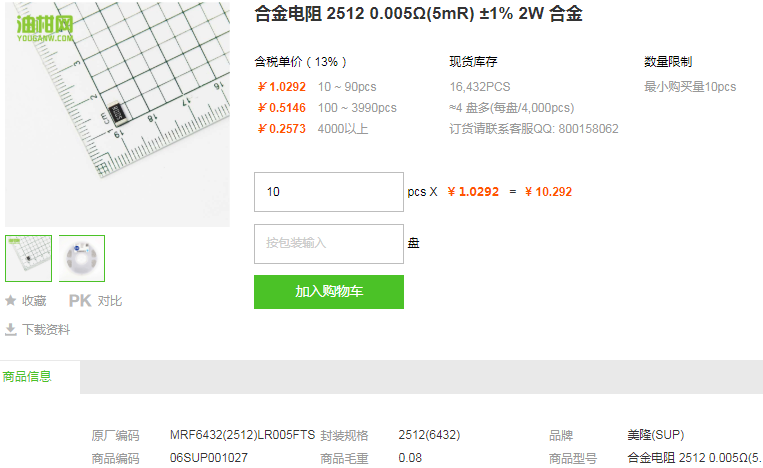The width and height of the screenshot is (763, 468).
Task: Click the 含税单价 (13%) heading
Action: click(x=301, y=62)
